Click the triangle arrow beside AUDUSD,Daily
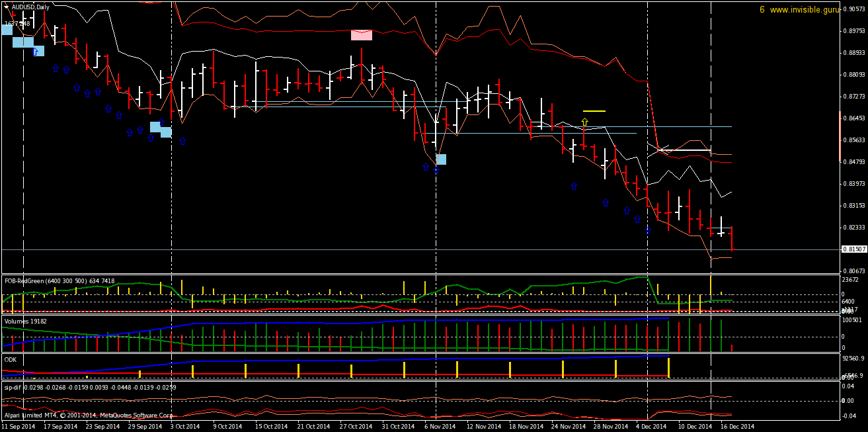This screenshot has width=868, height=432. pos(7,7)
